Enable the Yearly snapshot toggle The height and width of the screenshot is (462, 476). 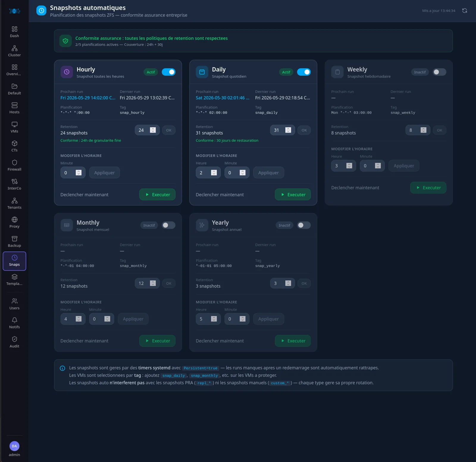point(304,225)
